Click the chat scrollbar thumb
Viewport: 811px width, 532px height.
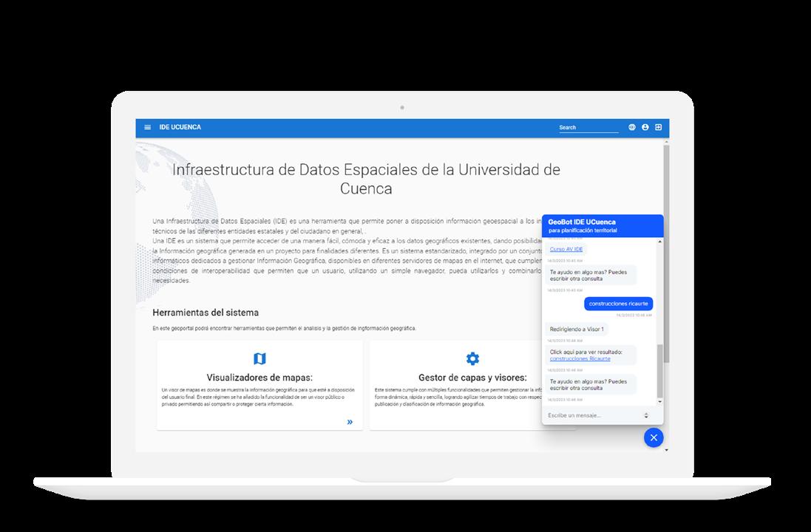click(659, 371)
